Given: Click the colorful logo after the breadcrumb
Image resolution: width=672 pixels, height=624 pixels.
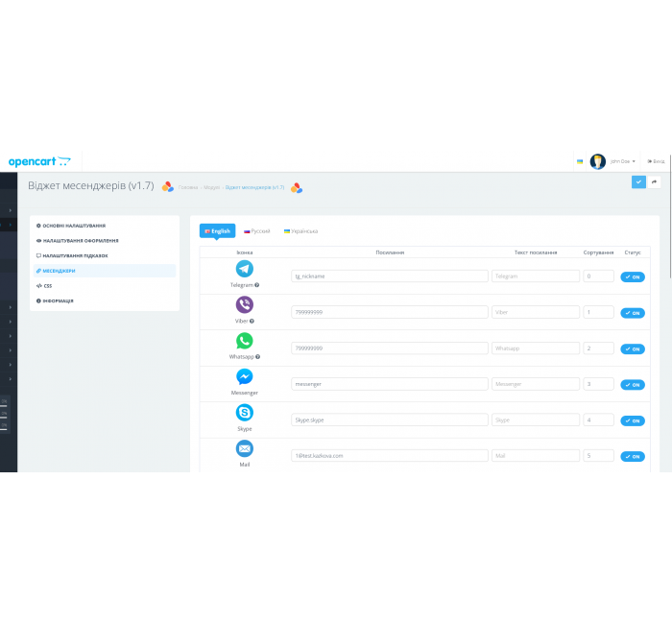Looking at the screenshot, I should (x=297, y=188).
